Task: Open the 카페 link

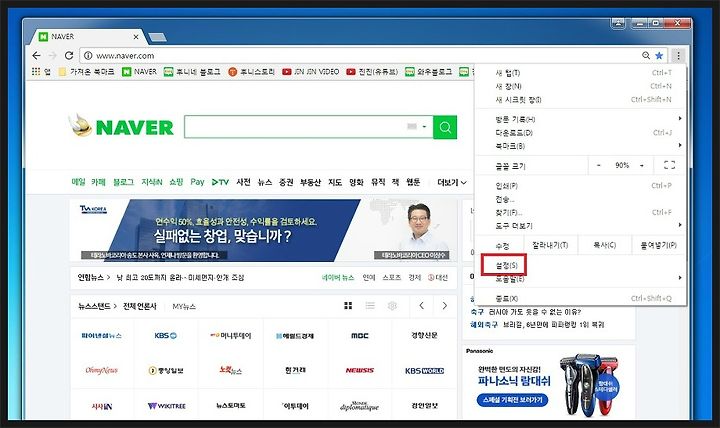Action: point(98,182)
